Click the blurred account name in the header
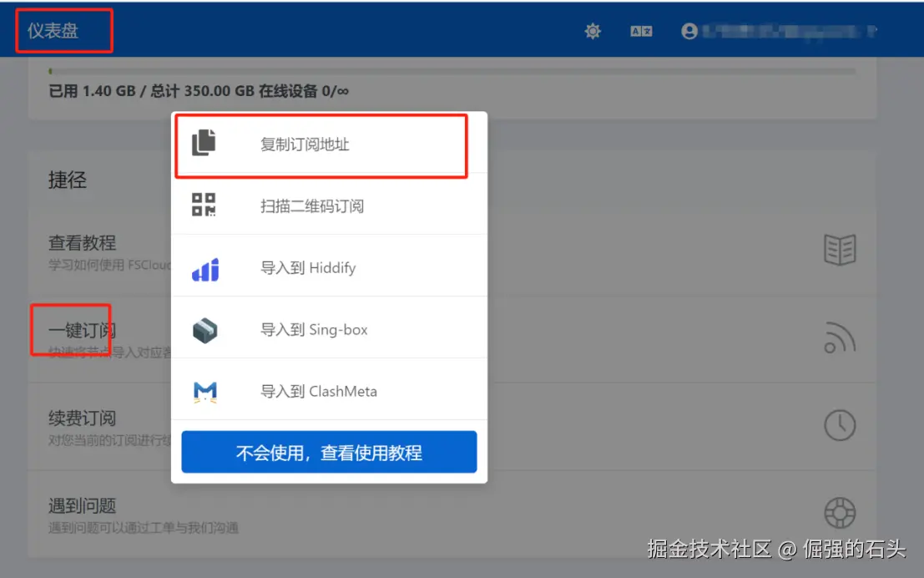Screen dimensions: 924x578 [x=790, y=31]
